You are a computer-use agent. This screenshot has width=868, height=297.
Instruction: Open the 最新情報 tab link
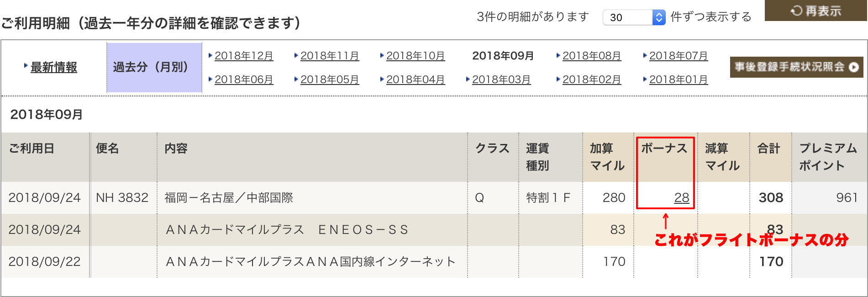[53, 67]
